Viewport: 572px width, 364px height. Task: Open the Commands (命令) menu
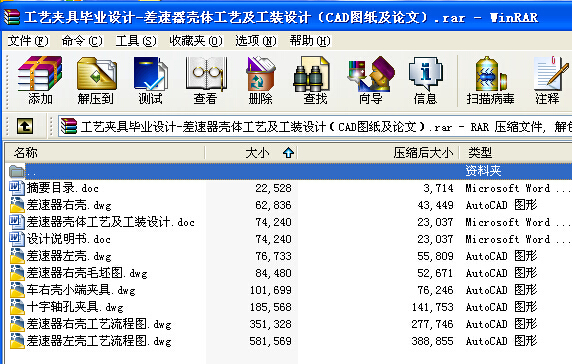pos(82,41)
